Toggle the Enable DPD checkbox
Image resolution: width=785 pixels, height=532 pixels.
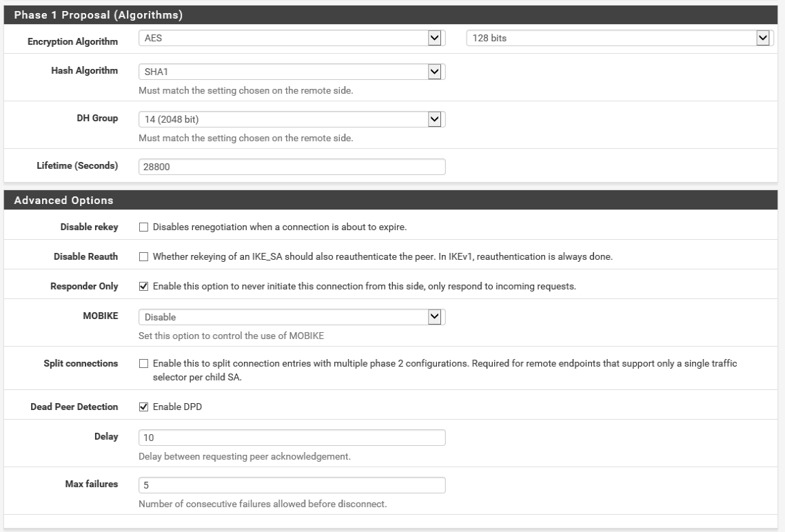tap(144, 407)
